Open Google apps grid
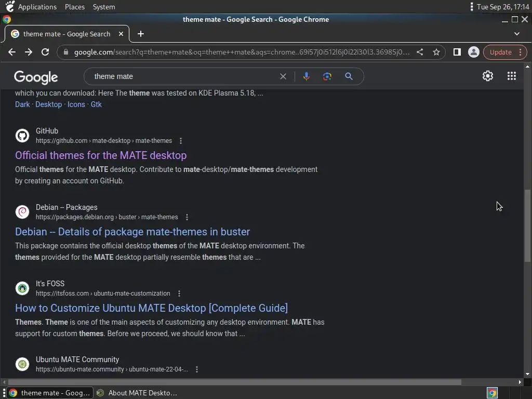This screenshot has height=399, width=532. coord(512,76)
